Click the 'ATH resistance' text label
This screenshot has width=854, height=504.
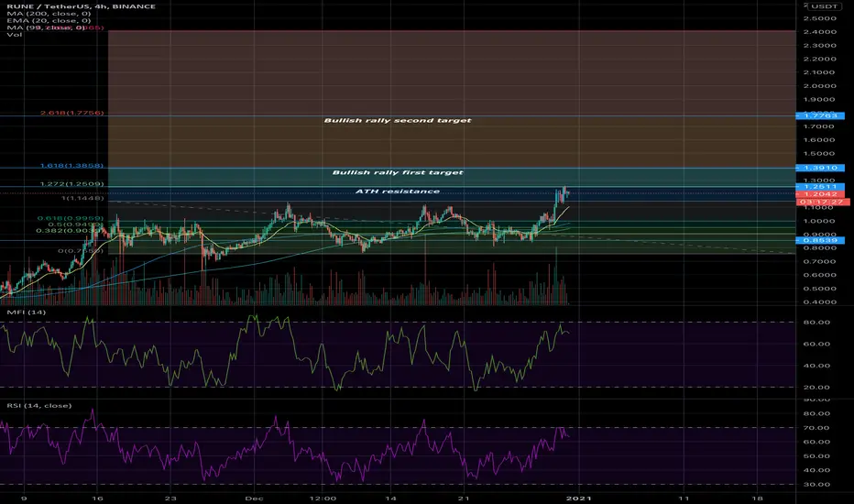point(398,192)
